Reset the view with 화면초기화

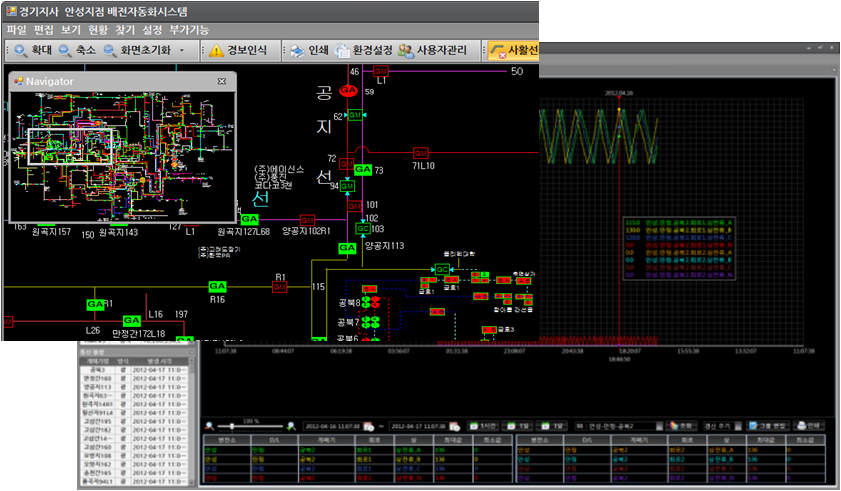pos(136,50)
